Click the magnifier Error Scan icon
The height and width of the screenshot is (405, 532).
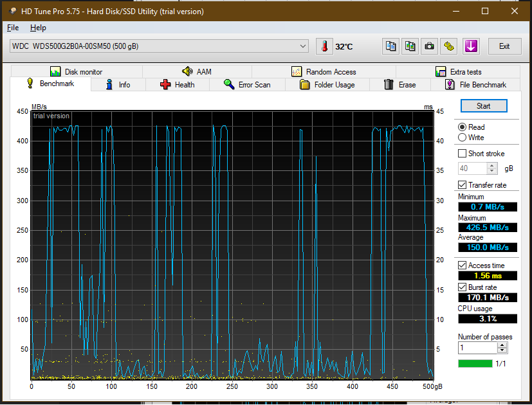click(x=229, y=84)
